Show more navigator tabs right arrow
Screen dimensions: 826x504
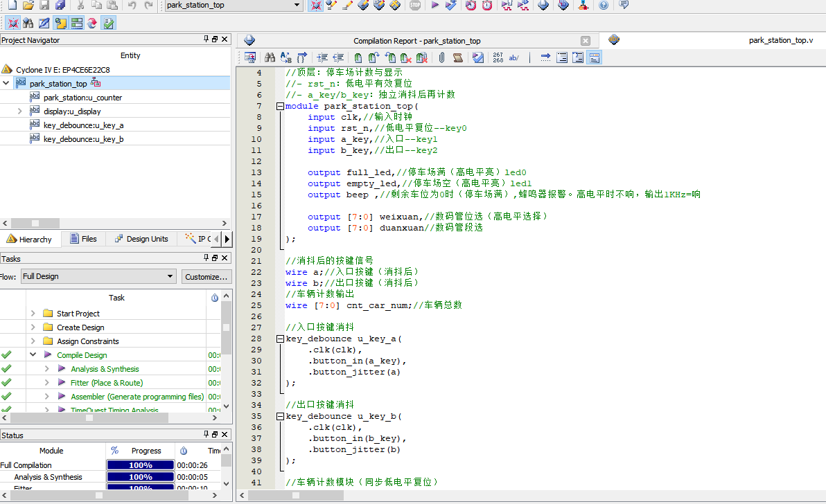point(227,239)
